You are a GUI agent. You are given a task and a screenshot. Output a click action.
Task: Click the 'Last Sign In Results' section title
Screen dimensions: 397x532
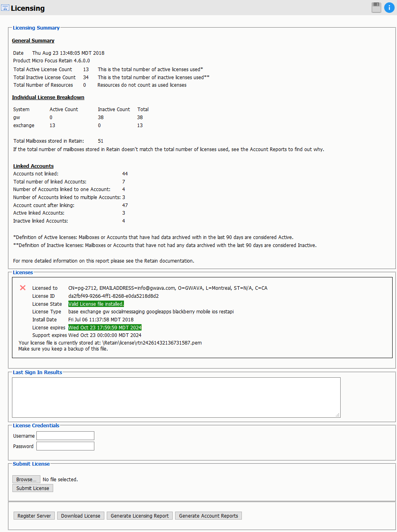(38, 373)
